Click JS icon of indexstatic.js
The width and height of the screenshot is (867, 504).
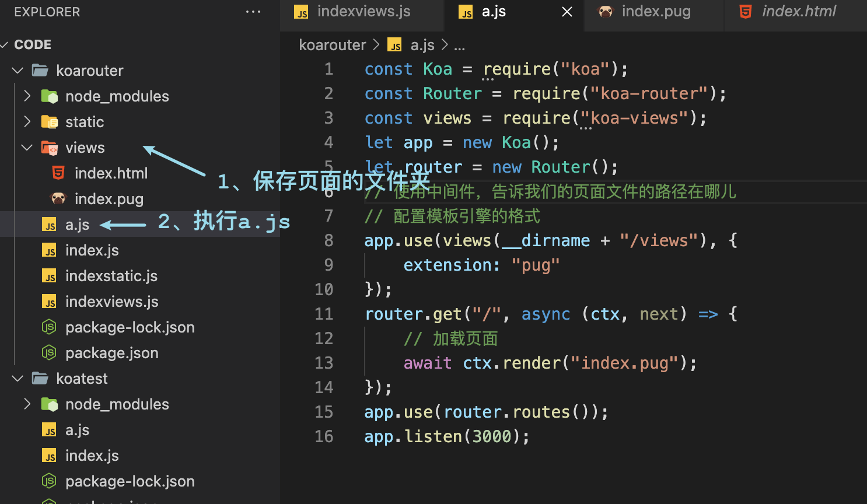[x=50, y=276]
